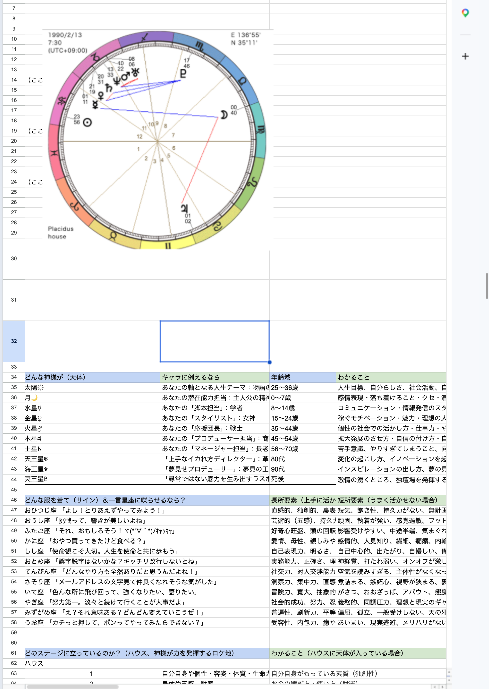Click the blue header cell in row 46
Image resolution: width=489 pixels, height=689 pixels.
click(147, 500)
